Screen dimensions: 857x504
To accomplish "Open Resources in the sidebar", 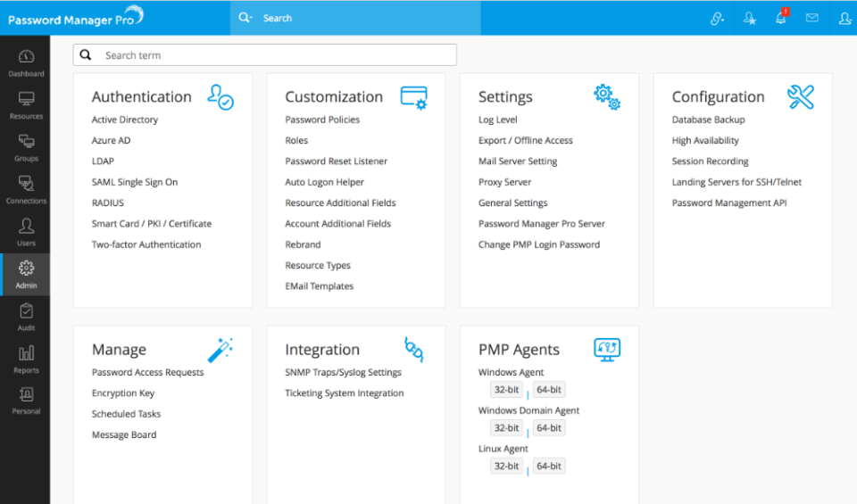I will 26,105.
